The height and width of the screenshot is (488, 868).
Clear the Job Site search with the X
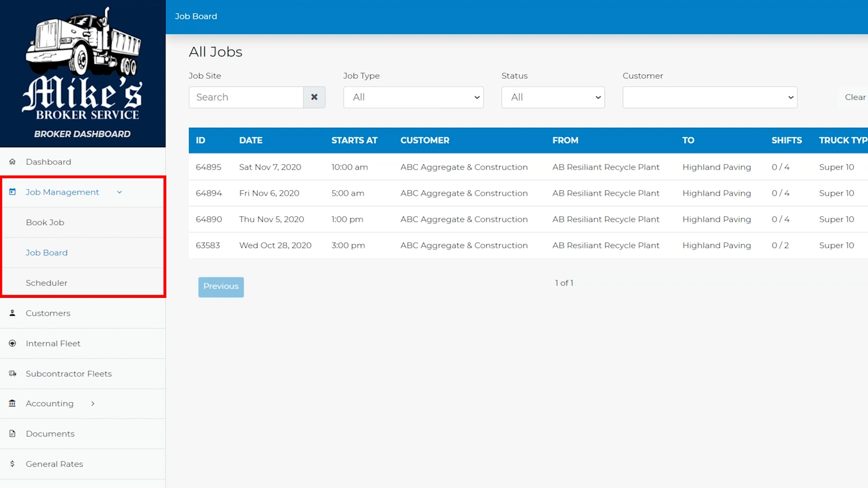click(314, 97)
